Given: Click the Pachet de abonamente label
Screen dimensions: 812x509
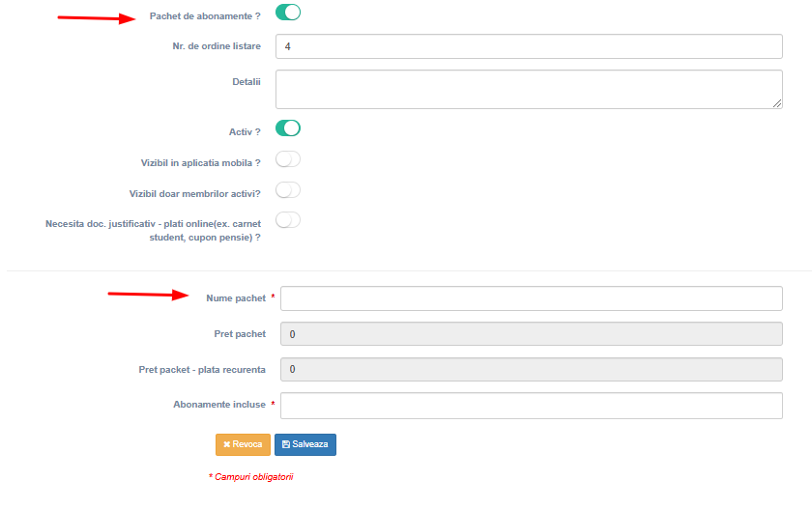Looking at the screenshot, I should (x=205, y=16).
